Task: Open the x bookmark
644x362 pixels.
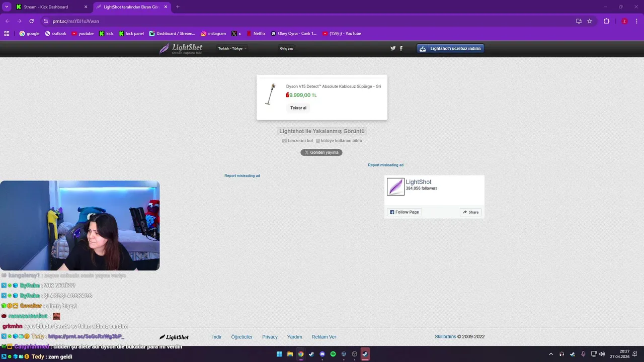Action: pos(236,34)
